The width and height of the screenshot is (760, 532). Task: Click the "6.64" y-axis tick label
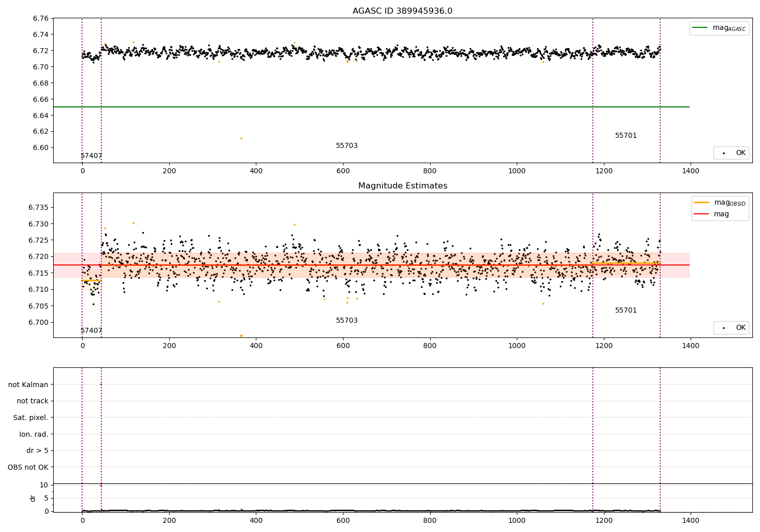41,116
